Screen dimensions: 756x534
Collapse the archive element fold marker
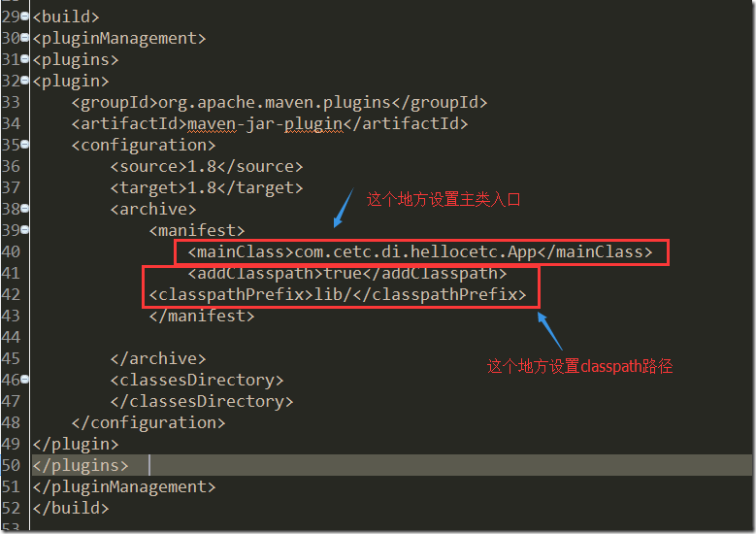(25, 210)
